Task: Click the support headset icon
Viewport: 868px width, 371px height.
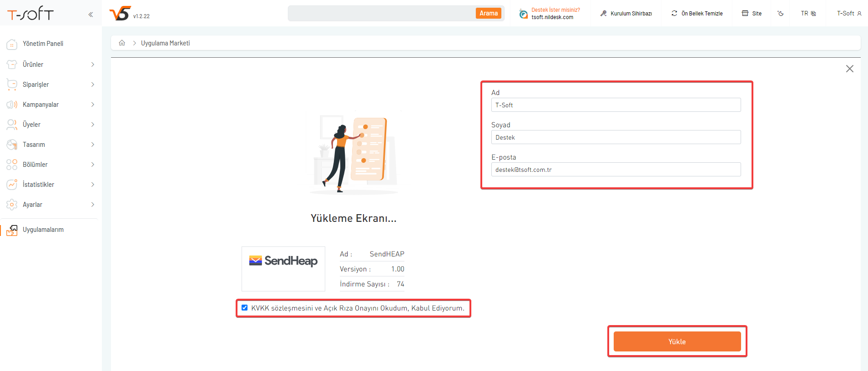Action: pos(524,14)
